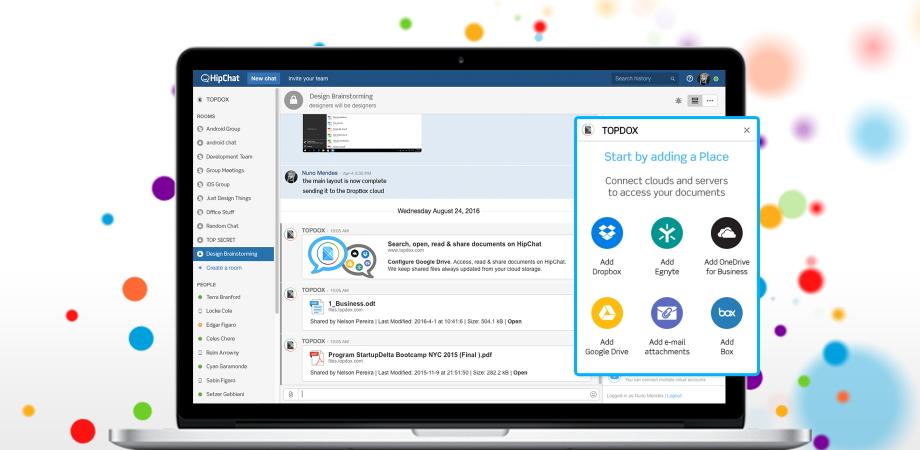The image size is (920, 450).
Task: Click the 1_Business.odt document icon
Action: (316, 307)
